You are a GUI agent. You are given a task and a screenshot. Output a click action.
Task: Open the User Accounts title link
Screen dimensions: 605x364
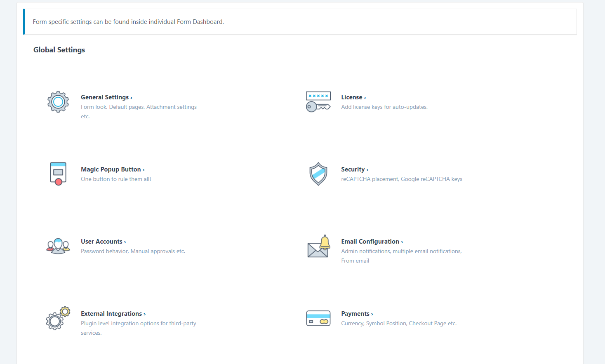click(101, 242)
